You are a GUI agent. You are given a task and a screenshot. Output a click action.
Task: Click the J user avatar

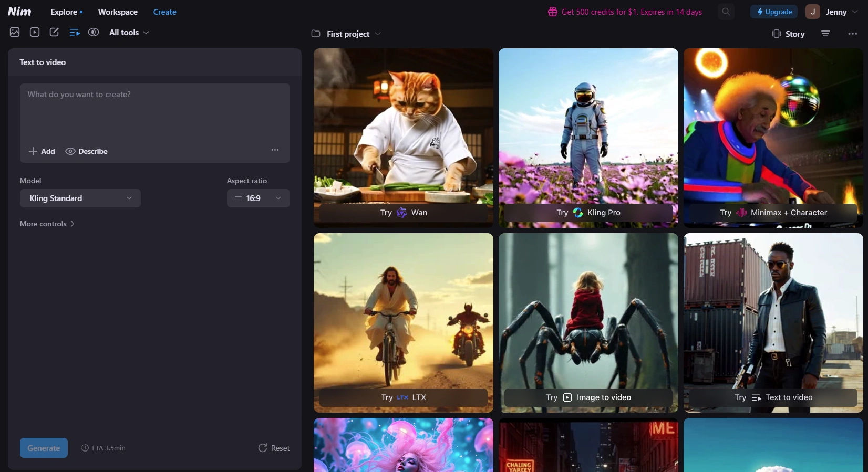coord(813,12)
